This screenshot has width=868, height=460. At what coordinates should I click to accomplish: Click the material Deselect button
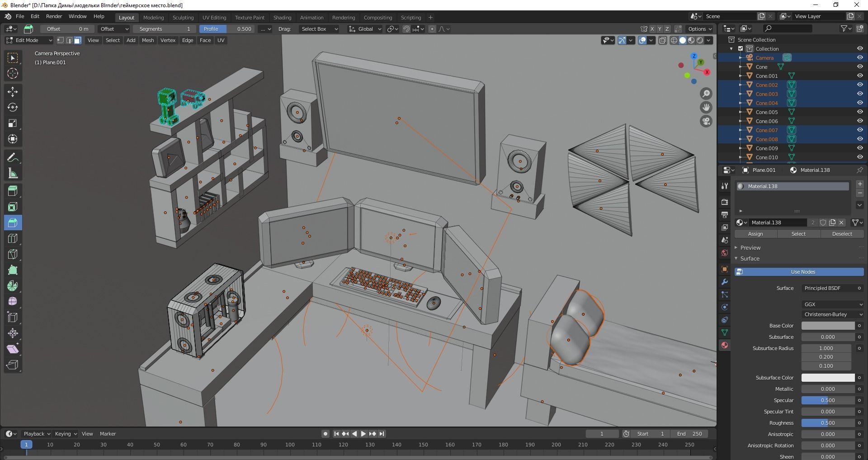pos(842,234)
